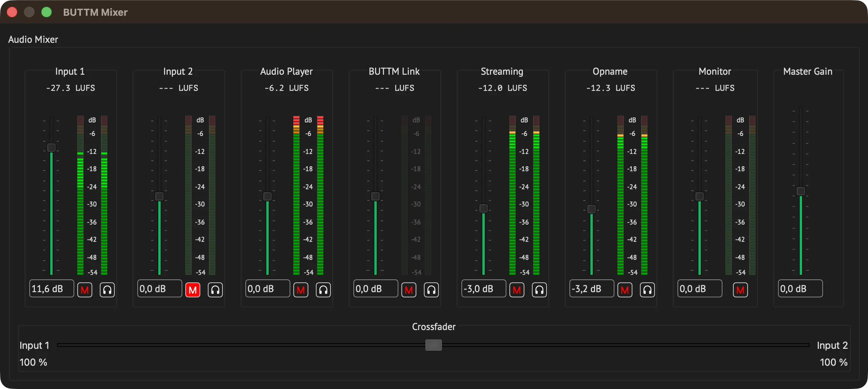868x389 pixels.
Task: Mute the Streaming channel
Action: pos(517,290)
